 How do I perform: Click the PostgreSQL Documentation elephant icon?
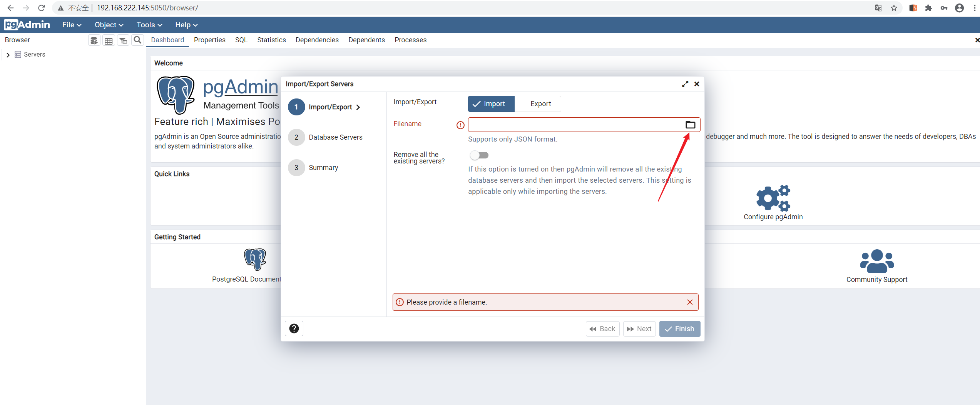pos(255,259)
